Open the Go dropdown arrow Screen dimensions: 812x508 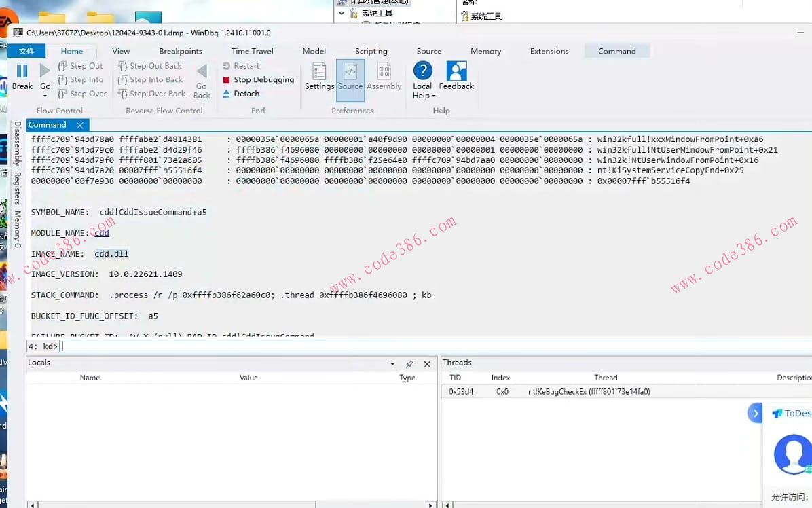(x=45, y=96)
